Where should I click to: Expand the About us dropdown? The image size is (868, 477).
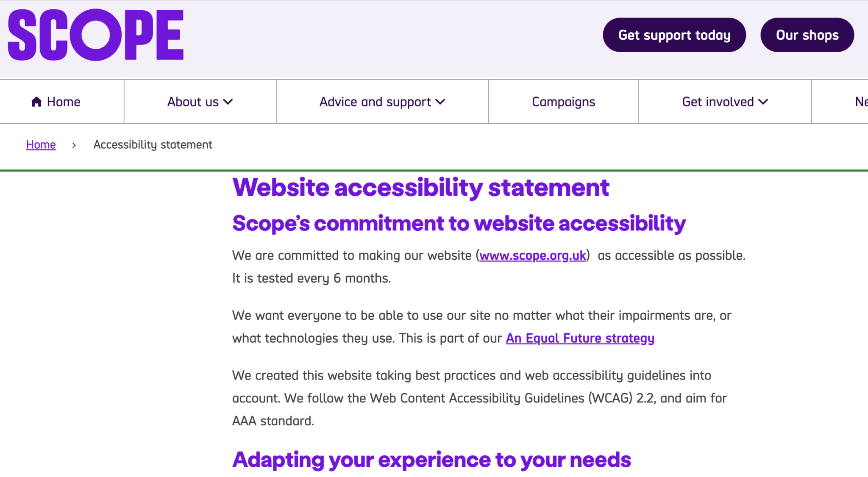coord(199,101)
